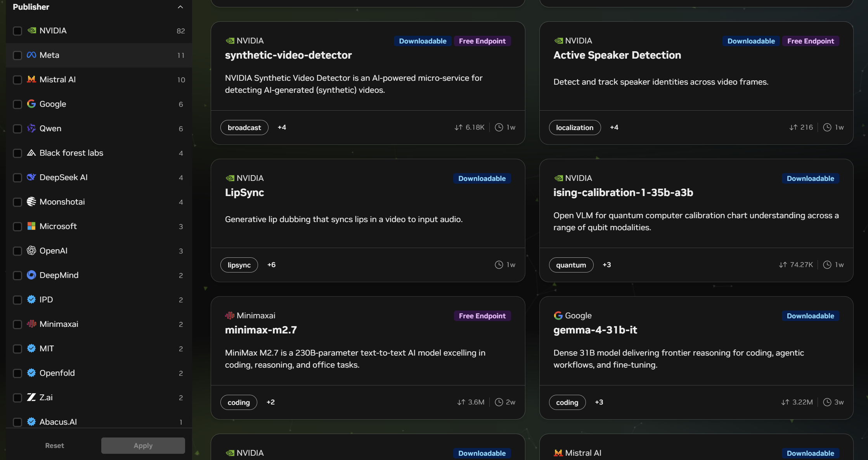The image size is (868, 460).
Task: Enable the OpenAI publisher filter checkbox
Action: (x=17, y=251)
